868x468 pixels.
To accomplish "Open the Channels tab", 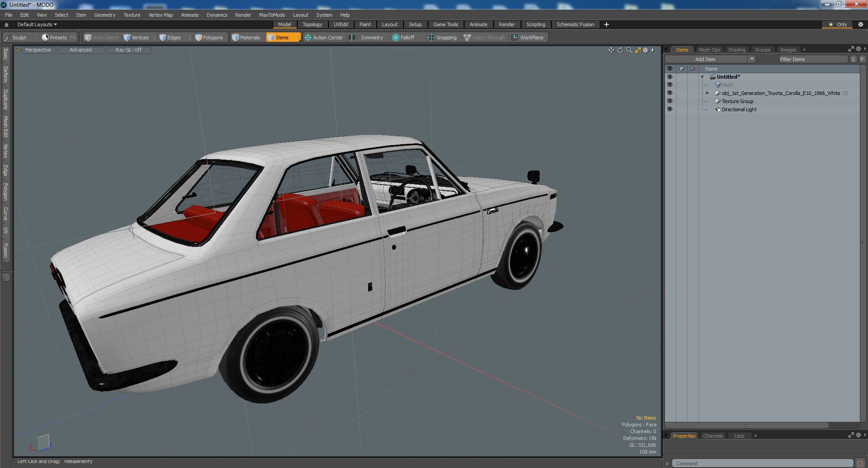I will (713, 436).
